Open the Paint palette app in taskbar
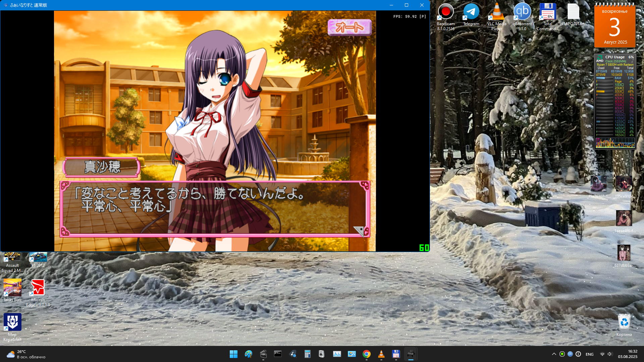 [248, 354]
